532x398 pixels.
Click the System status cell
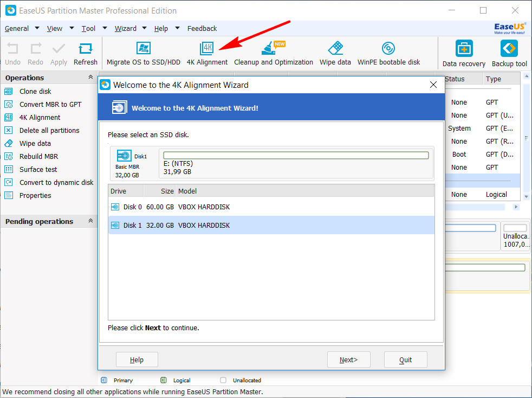pyautogui.click(x=459, y=129)
